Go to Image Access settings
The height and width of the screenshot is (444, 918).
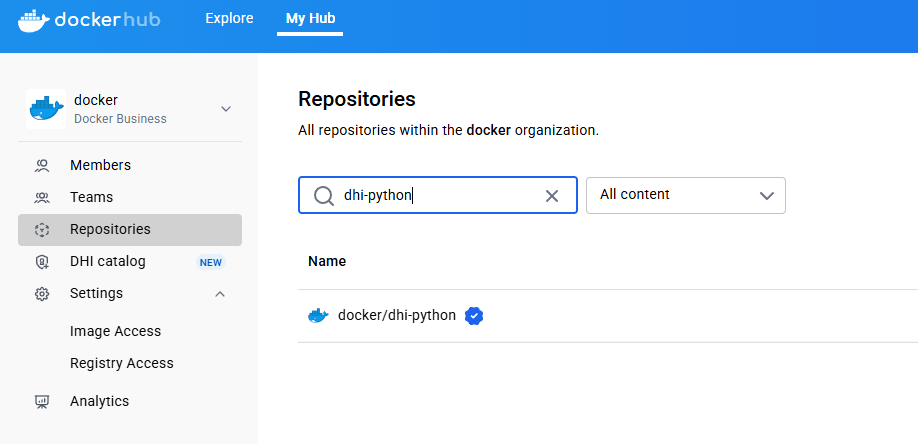[115, 331]
